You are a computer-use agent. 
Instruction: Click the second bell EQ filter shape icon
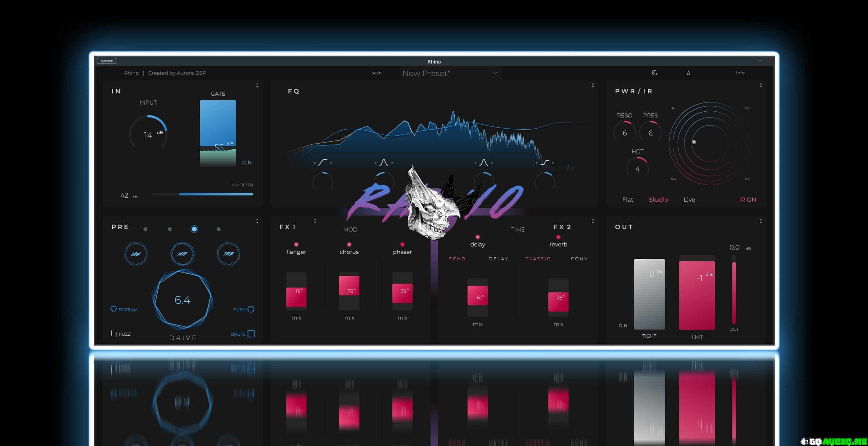pyautogui.click(x=484, y=163)
